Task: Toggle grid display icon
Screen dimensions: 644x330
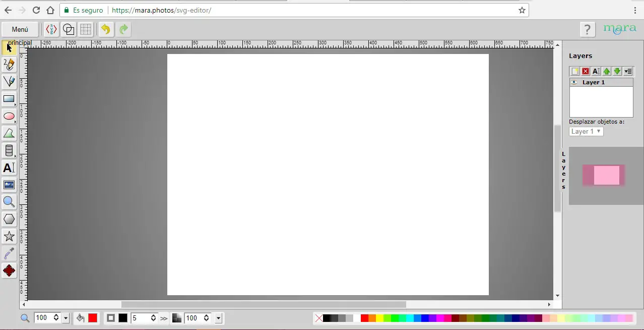Action: coord(86,29)
